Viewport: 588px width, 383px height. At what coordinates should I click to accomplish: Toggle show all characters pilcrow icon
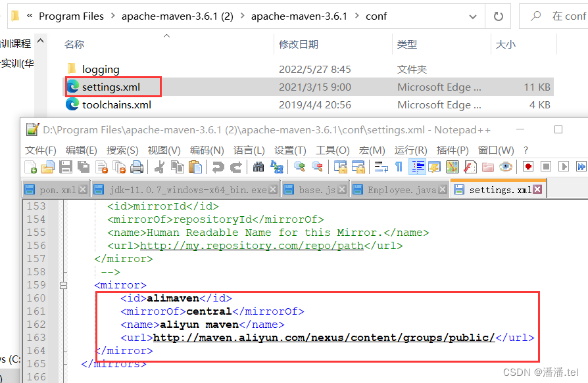click(399, 167)
